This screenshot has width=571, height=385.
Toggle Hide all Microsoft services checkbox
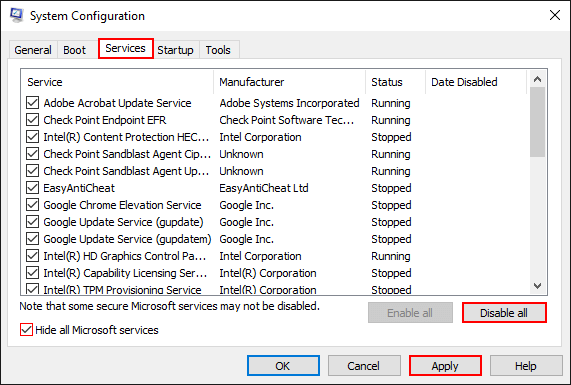[x=26, y=330]
